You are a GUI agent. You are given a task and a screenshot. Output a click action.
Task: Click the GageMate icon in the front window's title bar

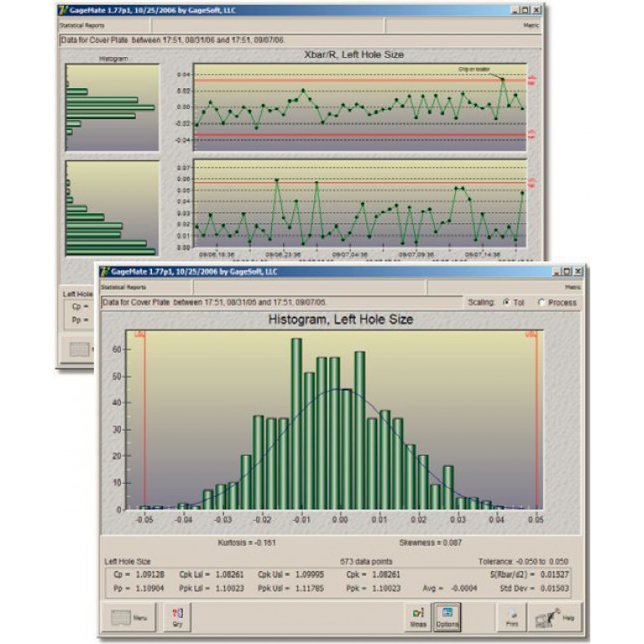pos(104,272)
